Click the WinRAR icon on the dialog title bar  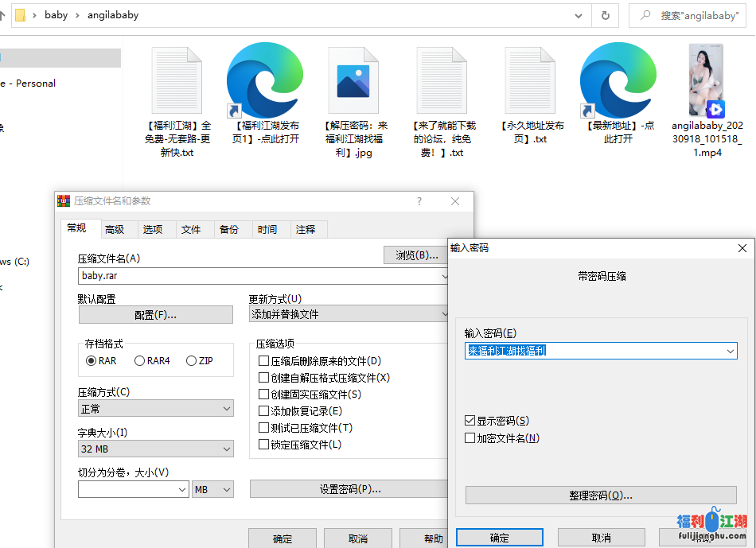pos(63,200)
